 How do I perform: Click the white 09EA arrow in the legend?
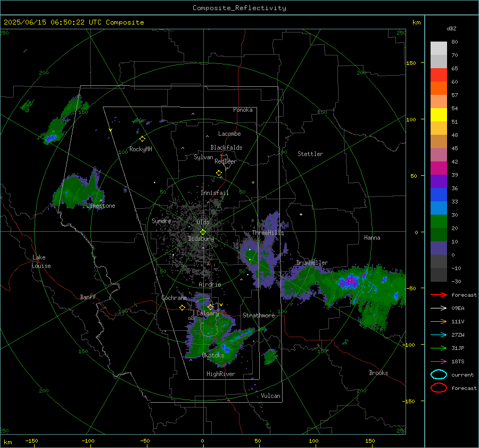click(x=439, y=308)
